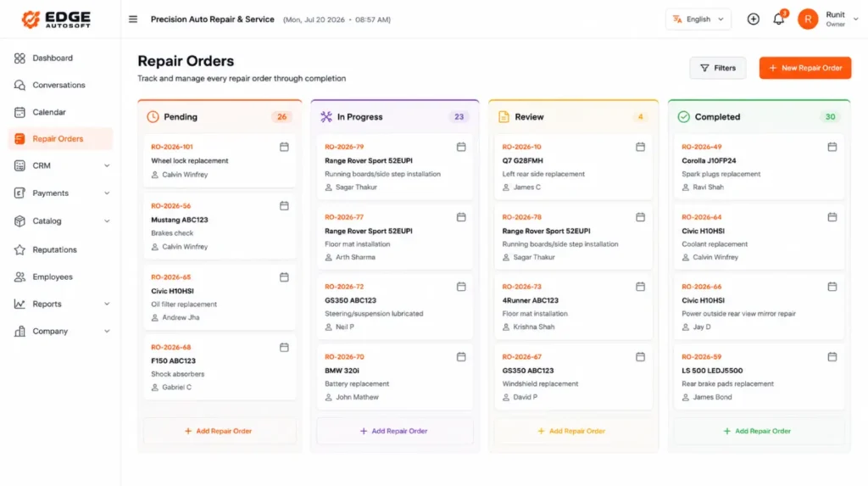The image size is (868, 486).
Task: Click assignee 'James Bond'
Action: (712, 397)
